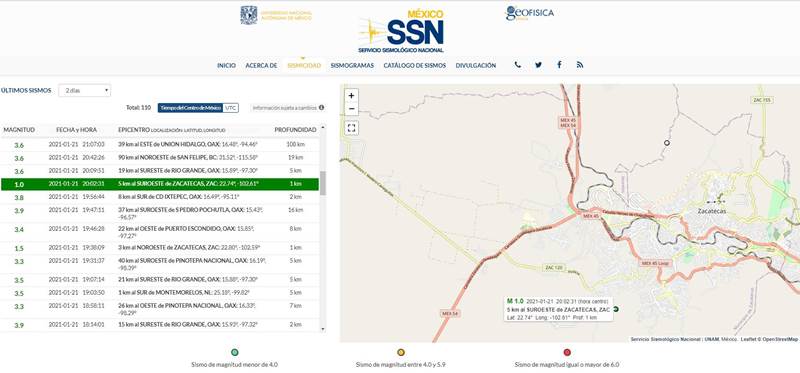Screen dimensions: 800x373
Task: Open the Divulgación menu
Action: (x=476, y=65)
